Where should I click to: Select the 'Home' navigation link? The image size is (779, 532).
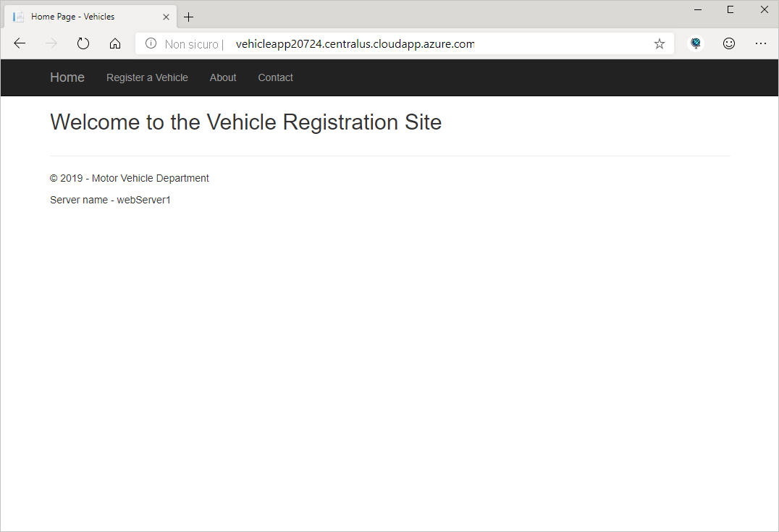tap(67, 77)
